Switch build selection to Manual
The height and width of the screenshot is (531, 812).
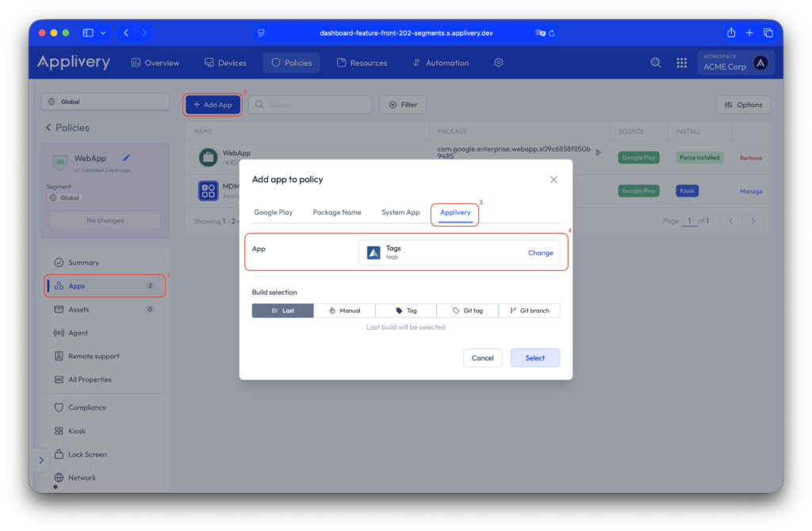click(344, 310)
